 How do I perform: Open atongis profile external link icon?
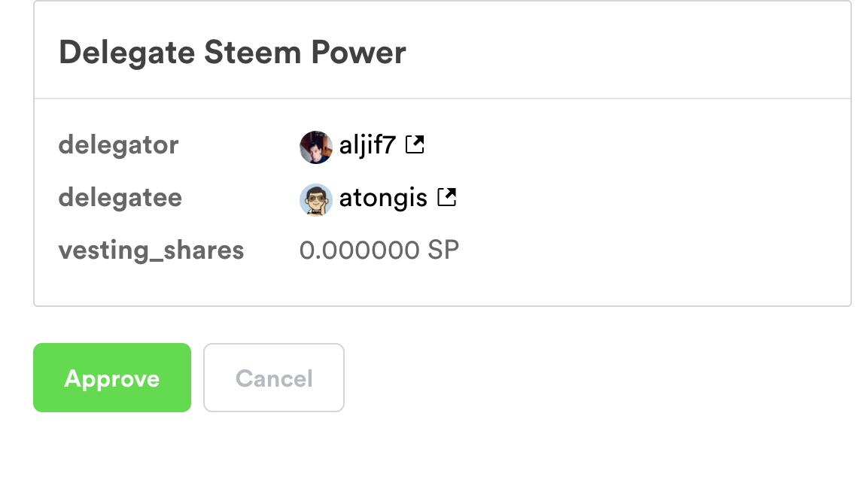pos(447,198)
